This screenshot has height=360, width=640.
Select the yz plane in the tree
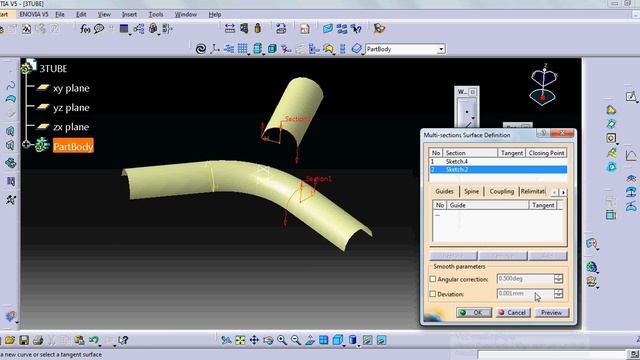71,108
